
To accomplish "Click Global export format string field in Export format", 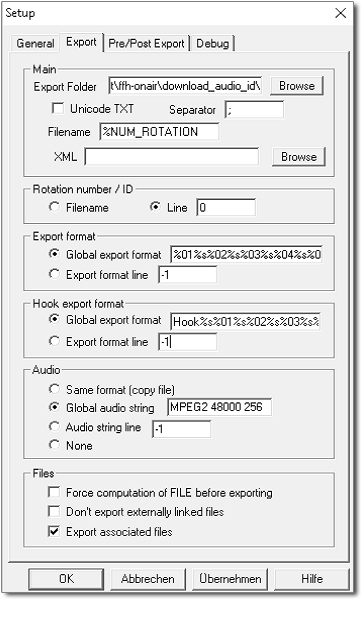I will click(x=247, y=254).
